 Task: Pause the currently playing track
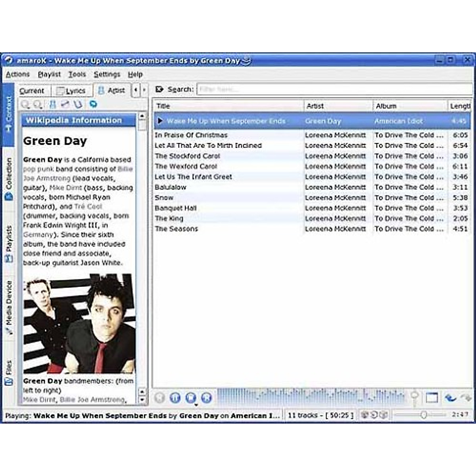tap(175, 398)
